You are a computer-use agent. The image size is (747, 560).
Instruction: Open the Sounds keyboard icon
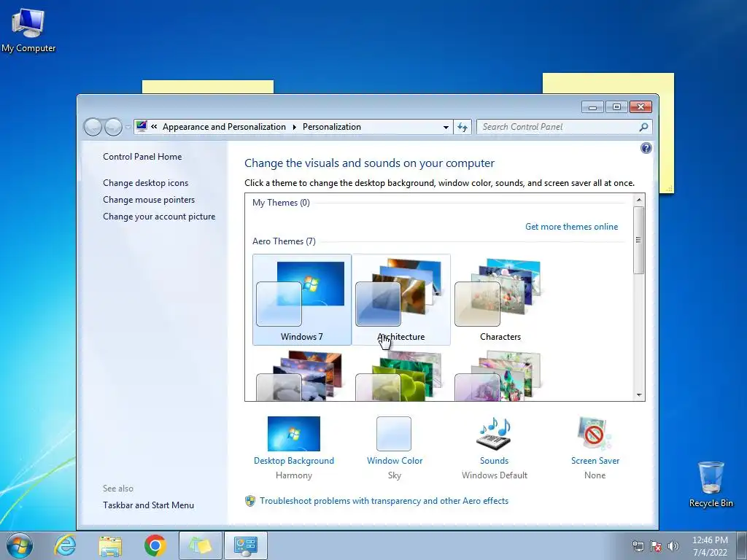[x=494, y=434]
